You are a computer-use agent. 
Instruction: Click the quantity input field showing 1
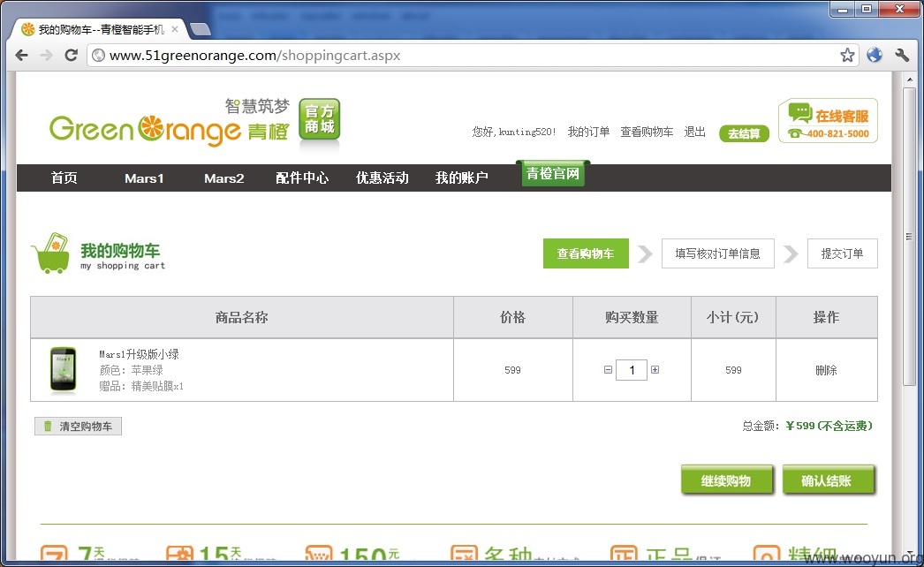632,370
